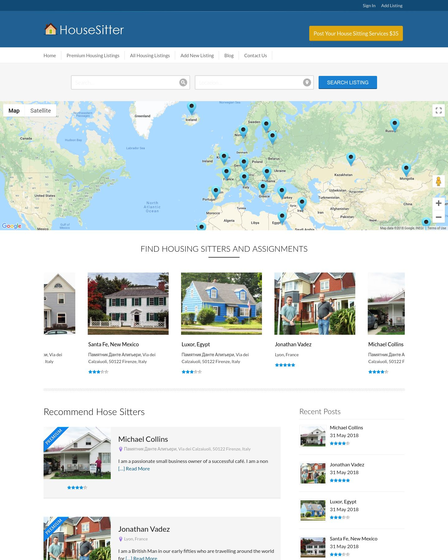Image resolution: width=448 pixels, height=560 pixels.
Task: Click the map pin over Egypt
Action: point(282,217)
